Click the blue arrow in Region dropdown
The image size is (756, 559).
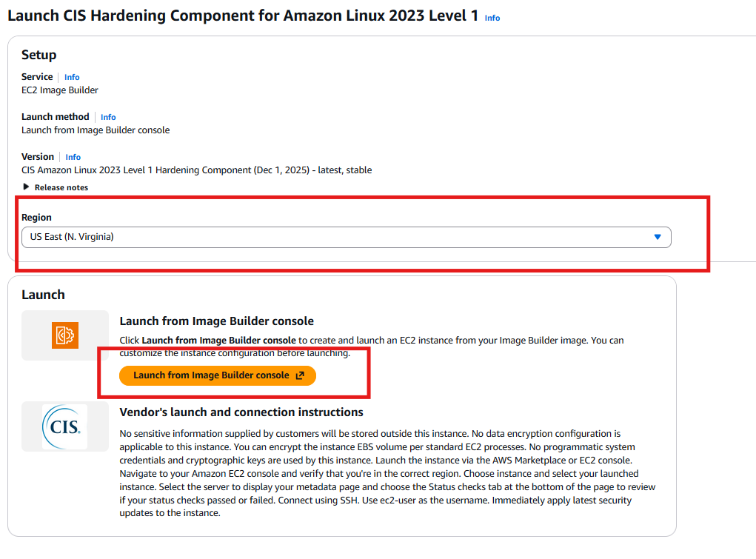click(x=657, y=237)
